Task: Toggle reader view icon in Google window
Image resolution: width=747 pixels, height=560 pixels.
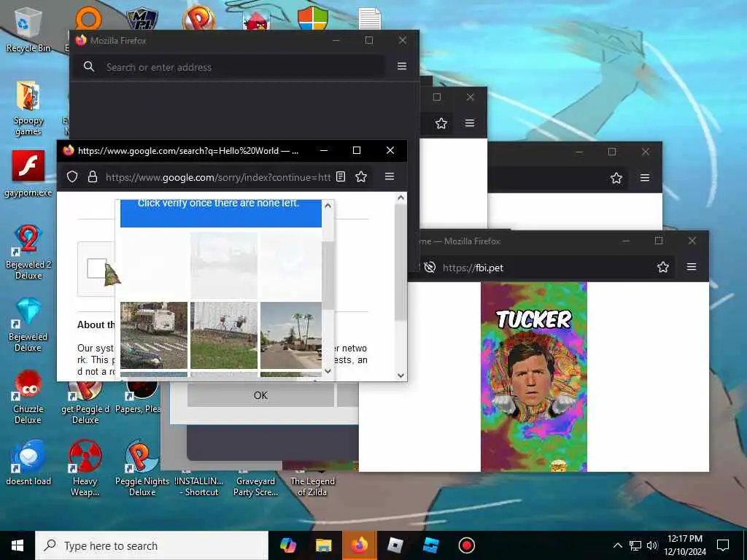Action: tap(341, 176)
